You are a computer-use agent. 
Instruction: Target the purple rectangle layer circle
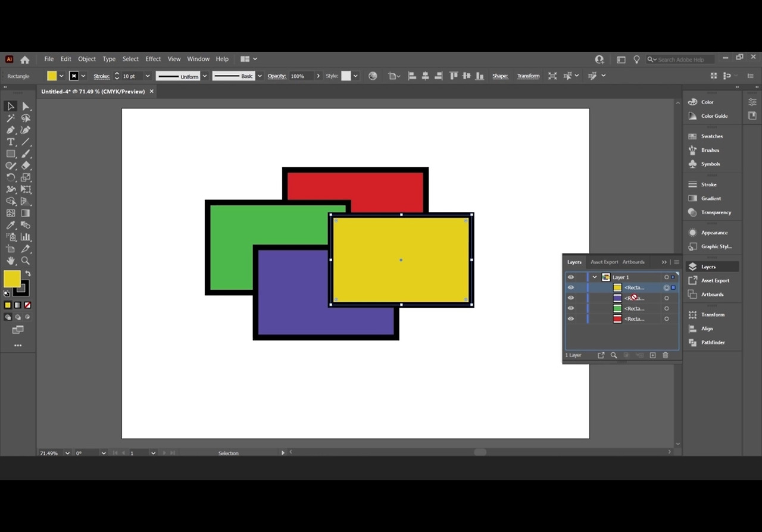(x=666, y=298)
